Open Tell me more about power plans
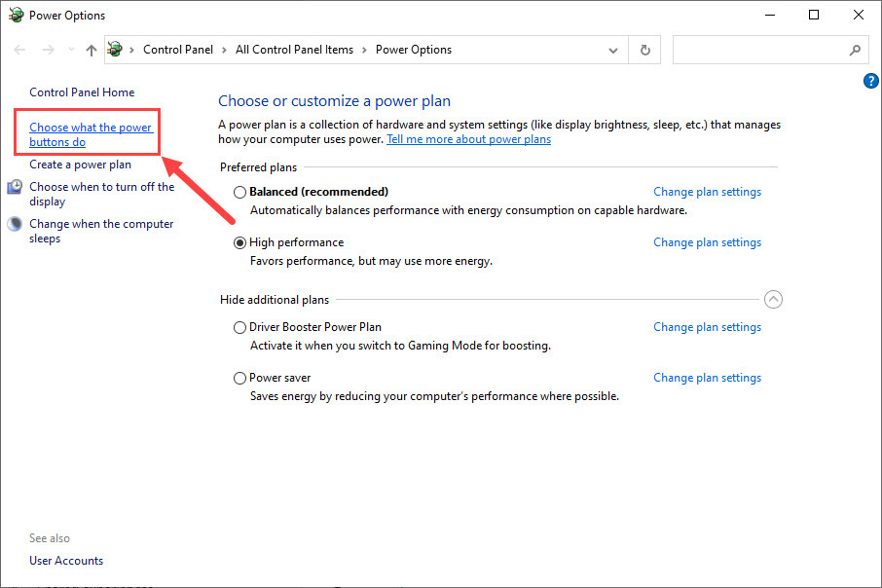 pos(468,138)
